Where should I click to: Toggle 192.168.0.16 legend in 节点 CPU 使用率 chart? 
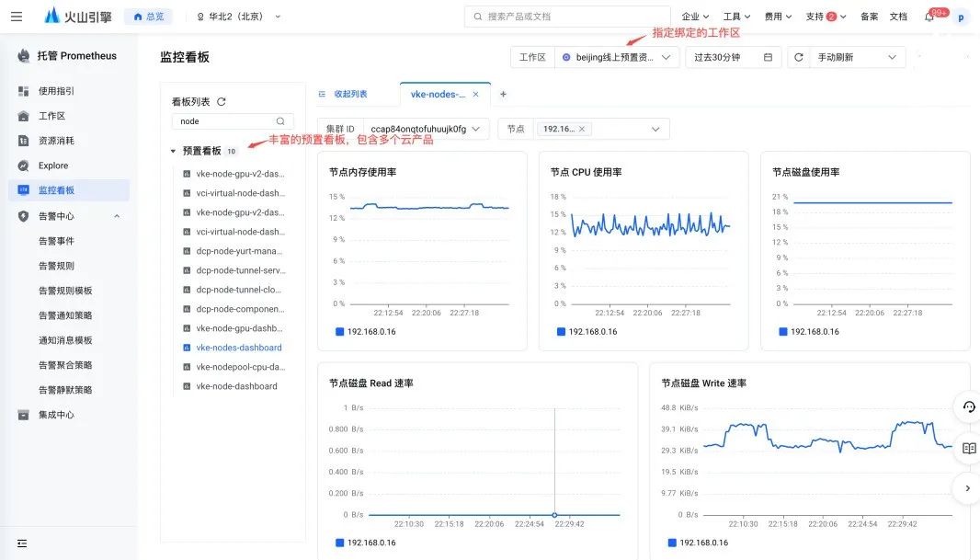(x=587, y=331)
